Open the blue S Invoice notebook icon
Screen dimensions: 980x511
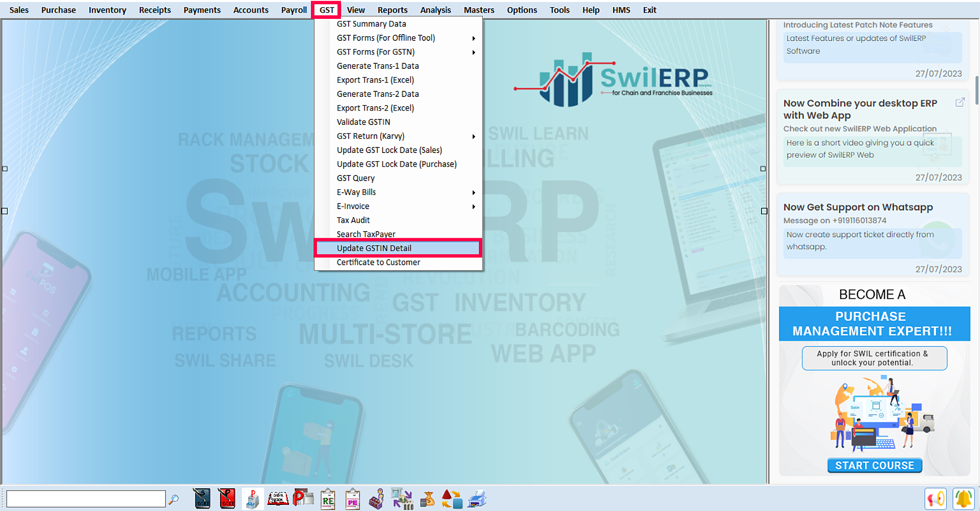pyautogui.click(x=202, y=499)
